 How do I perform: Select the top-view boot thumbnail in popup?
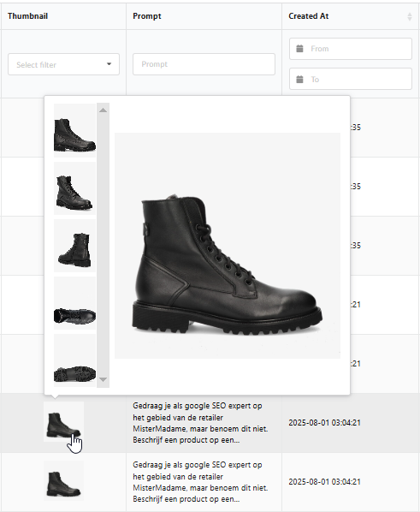point(74,303)
